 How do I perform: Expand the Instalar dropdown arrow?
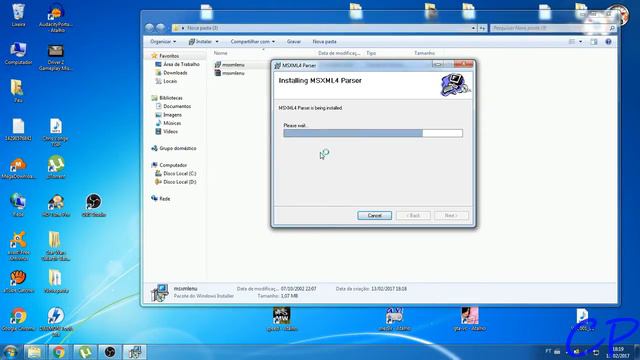pyautogui.click(x=217, y=42)
